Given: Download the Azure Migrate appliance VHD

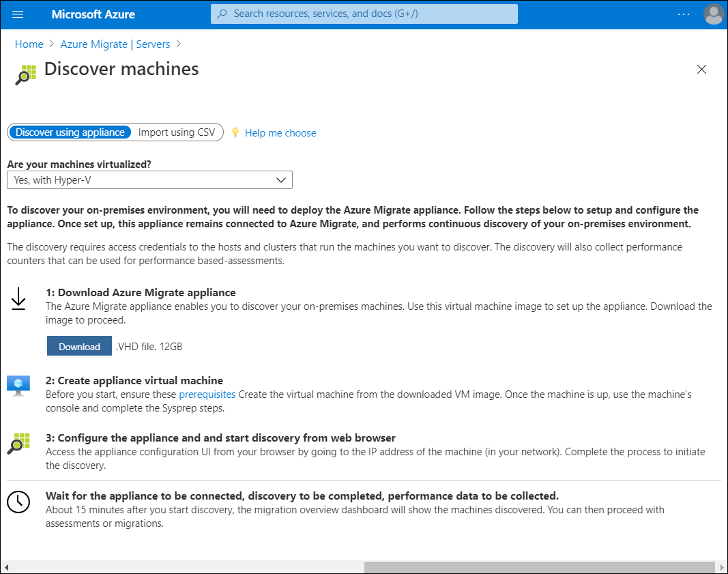Looking at the screenshot, I should point(79,346).
